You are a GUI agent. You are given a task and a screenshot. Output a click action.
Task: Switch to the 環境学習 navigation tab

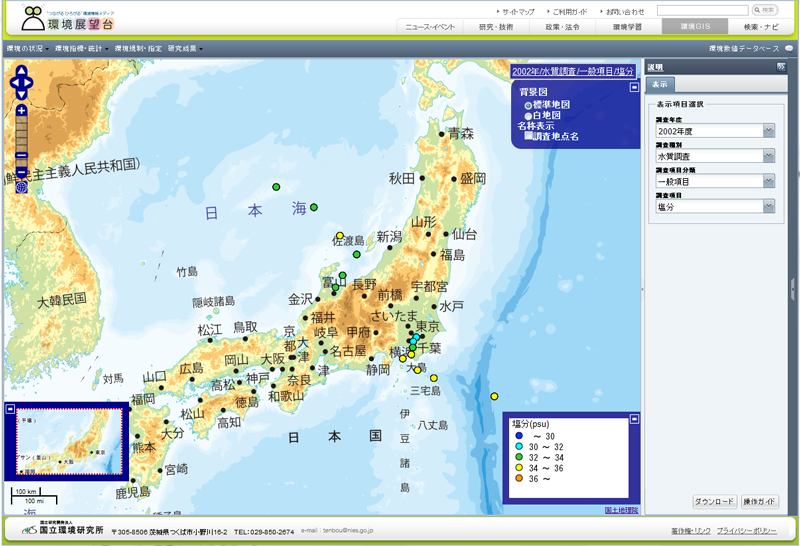click(625, 27)
